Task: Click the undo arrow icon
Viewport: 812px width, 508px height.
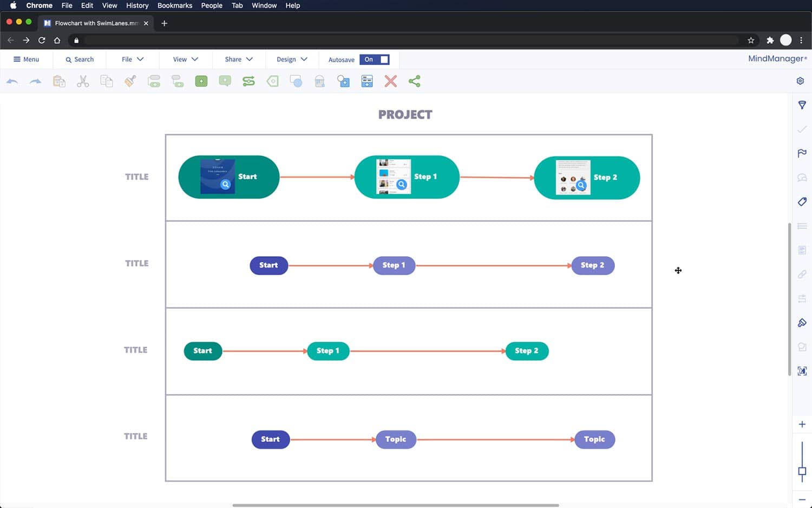Action: [x=12, y=81]
